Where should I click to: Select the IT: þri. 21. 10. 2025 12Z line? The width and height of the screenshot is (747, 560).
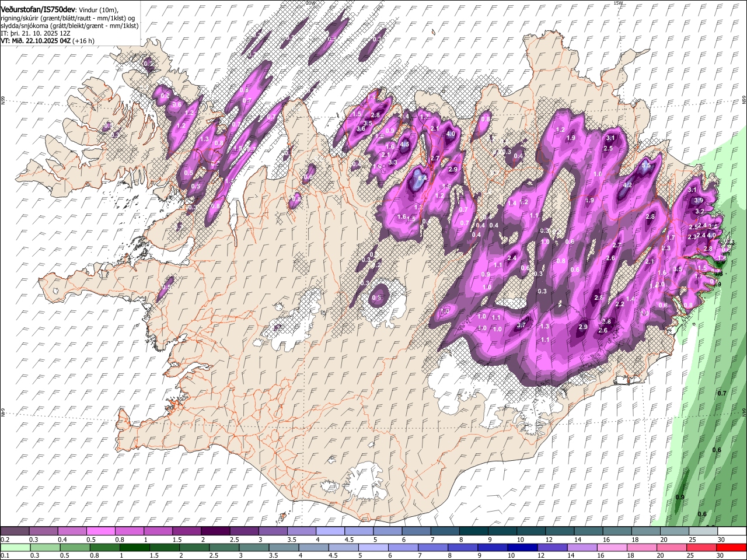pos(36,33)
